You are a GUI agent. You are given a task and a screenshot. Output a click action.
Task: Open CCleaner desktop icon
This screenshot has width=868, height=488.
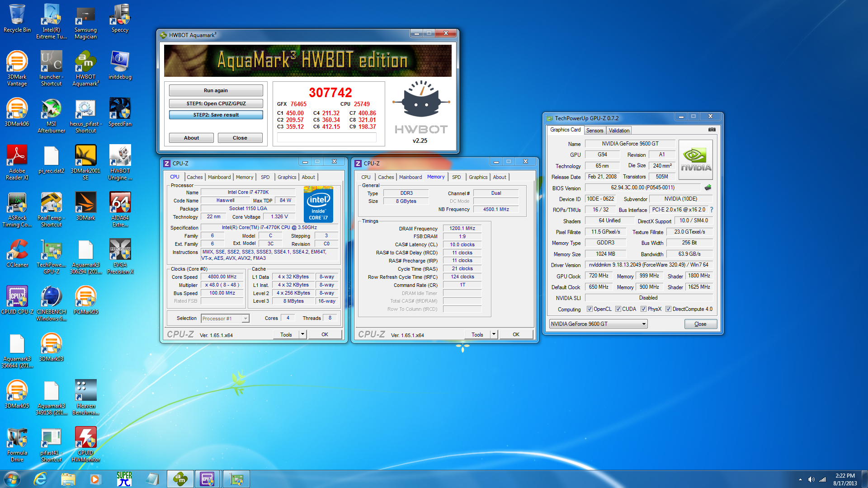click(17, 253)
